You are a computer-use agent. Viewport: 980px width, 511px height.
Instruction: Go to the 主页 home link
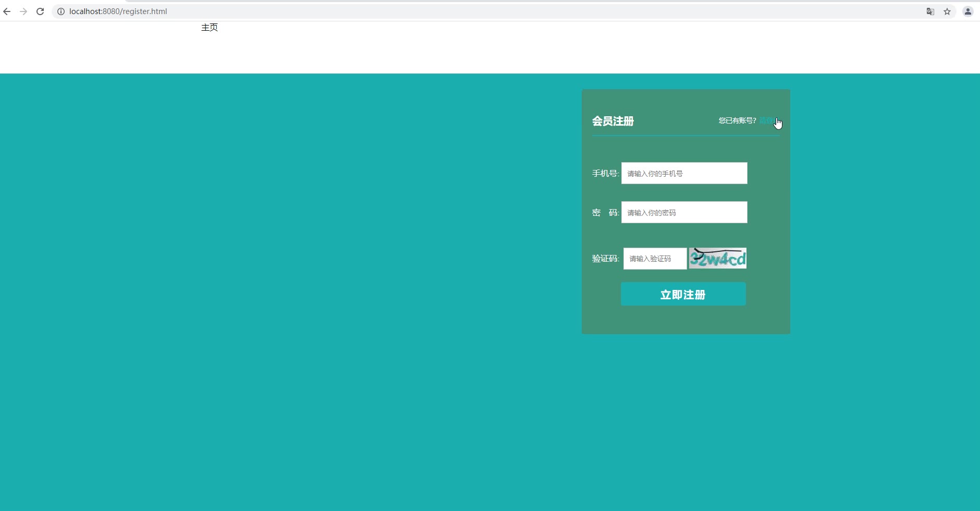(210, 28)
